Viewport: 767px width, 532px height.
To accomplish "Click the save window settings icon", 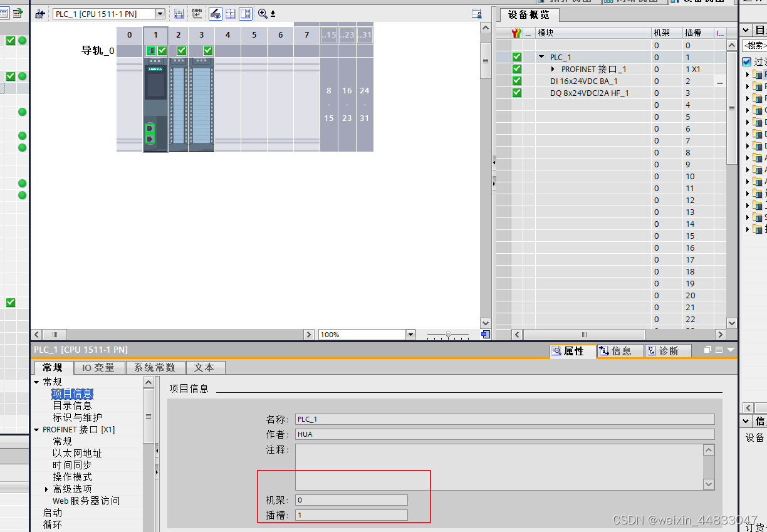I will point(273,14).
